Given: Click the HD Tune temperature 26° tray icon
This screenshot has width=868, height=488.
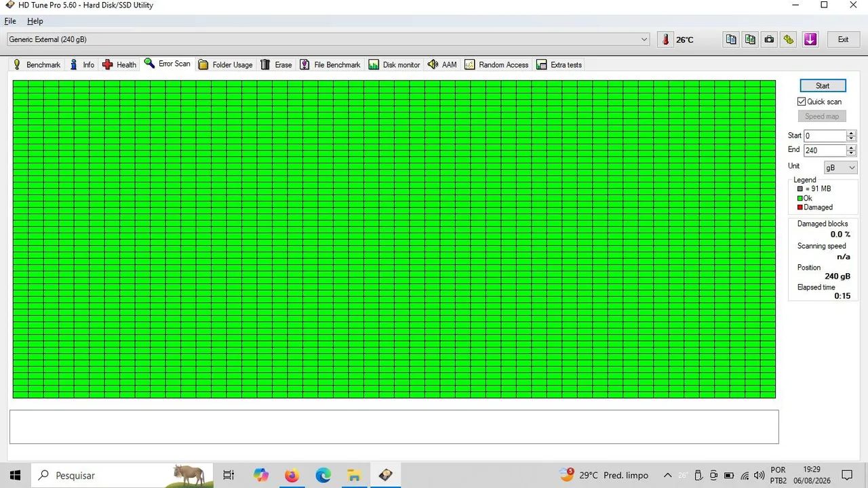Looking at the screenshot, I should pos(683,475).
